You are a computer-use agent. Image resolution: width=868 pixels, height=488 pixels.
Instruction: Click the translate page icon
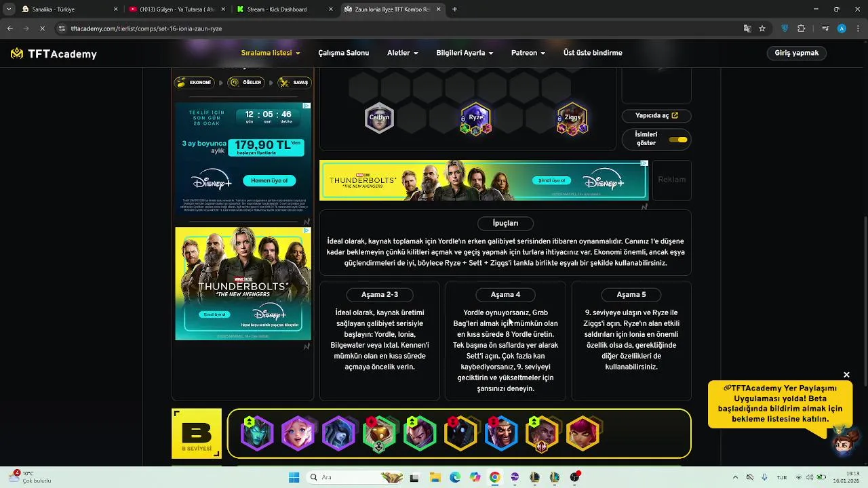(747, 28)
